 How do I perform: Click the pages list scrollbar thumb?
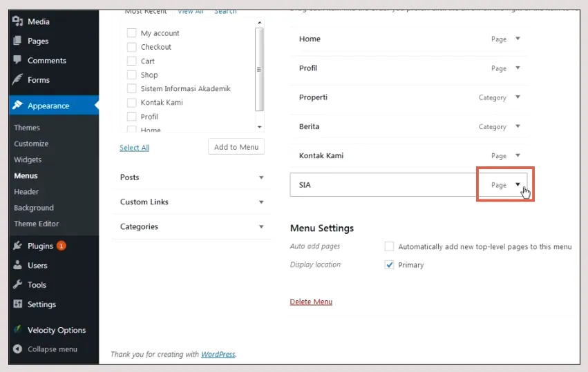(x=259, y=69)
